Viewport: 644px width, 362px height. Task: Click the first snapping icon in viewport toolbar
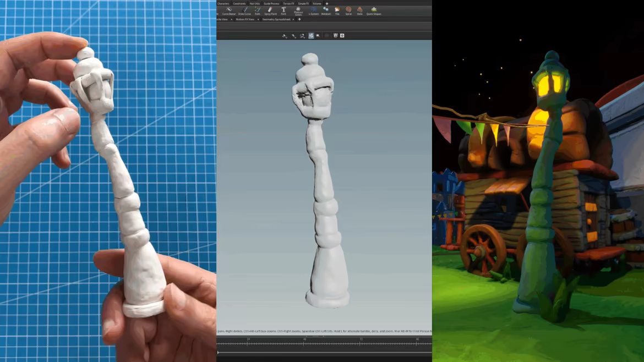[285, 36]
